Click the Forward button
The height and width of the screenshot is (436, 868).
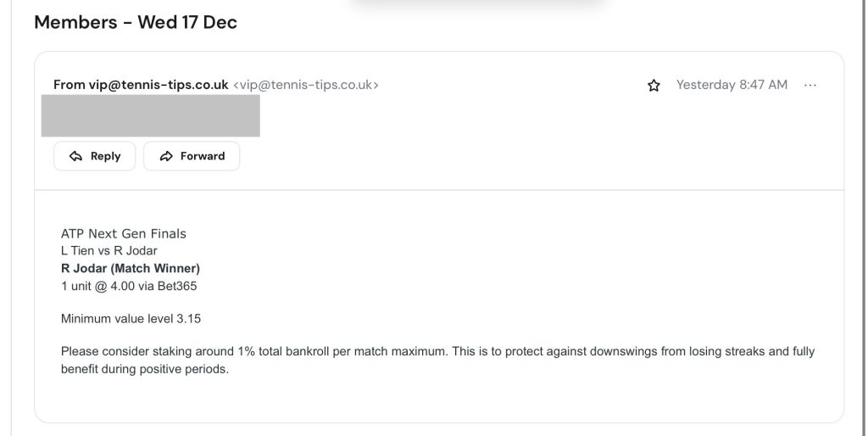coord(192,156)
